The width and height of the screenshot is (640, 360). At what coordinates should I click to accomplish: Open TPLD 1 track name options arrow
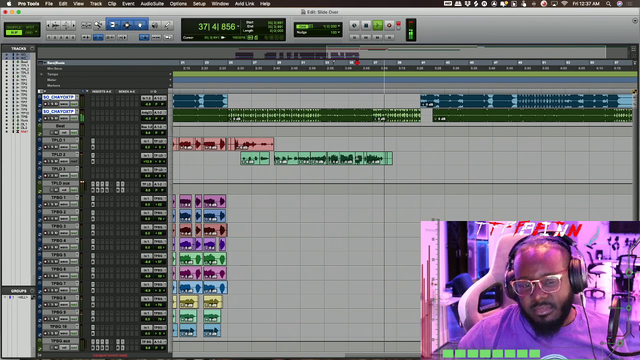(77, 140)
